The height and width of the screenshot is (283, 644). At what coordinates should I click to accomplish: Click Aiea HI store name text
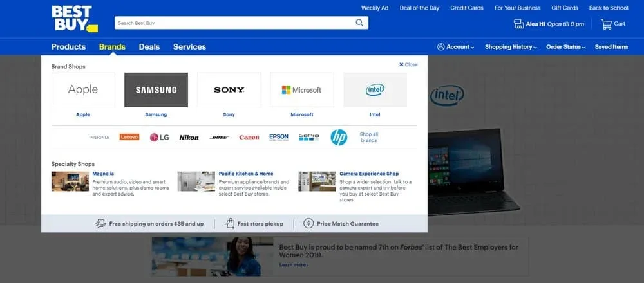536,24
